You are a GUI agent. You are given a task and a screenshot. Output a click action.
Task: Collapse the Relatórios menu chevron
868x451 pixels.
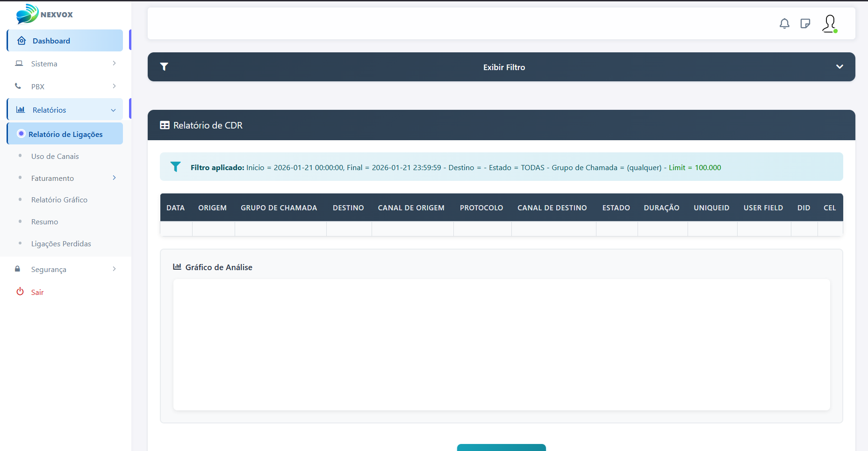click(x=113, y=110)
